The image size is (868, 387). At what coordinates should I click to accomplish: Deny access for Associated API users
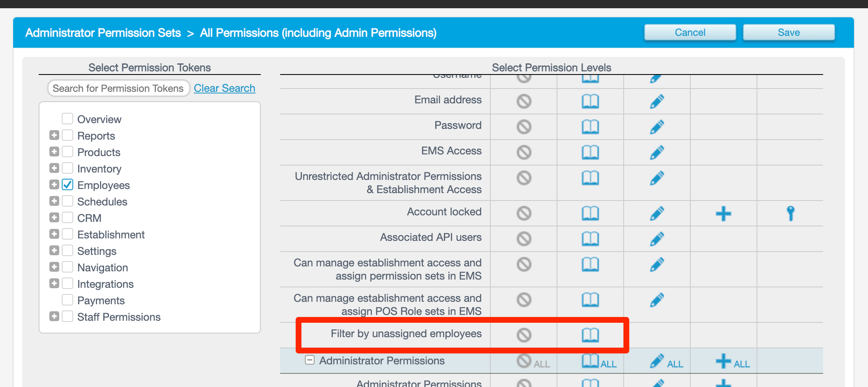click(524, 239)
